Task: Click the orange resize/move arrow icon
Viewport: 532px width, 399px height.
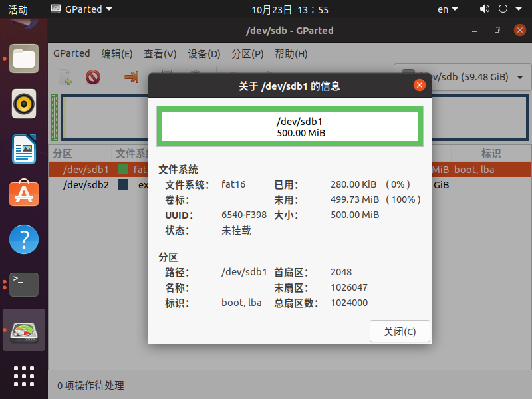Action: coord(131,78)
